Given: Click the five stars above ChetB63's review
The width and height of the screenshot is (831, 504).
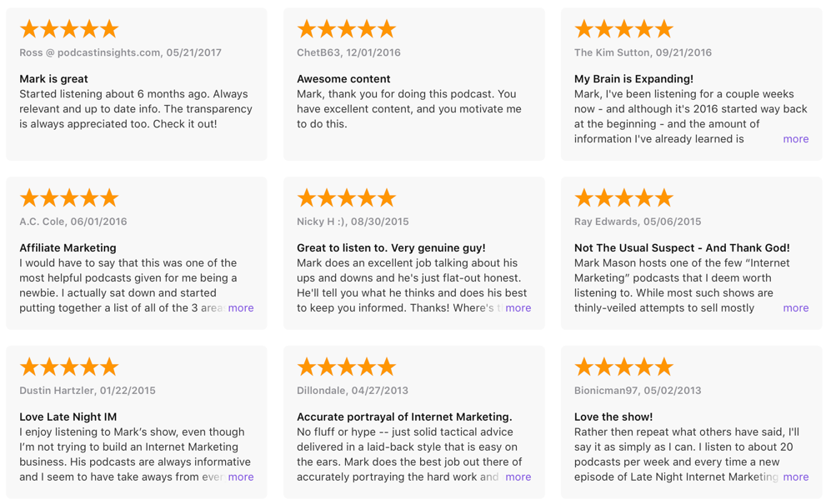Looking at the screenshot, I should (x=347, y=30).
